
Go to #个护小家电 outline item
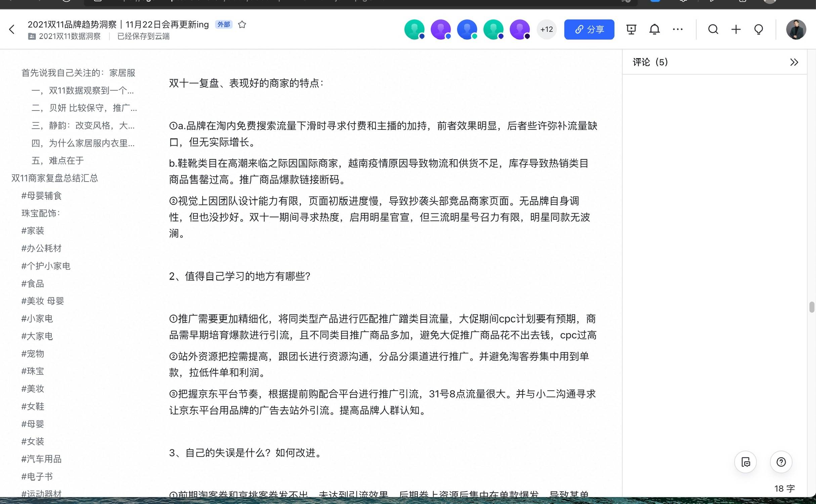coord(46,266)
